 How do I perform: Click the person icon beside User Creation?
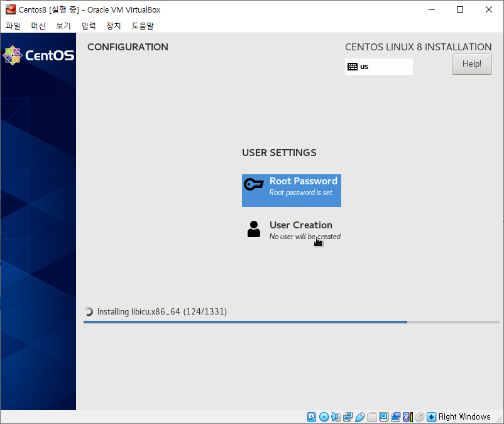(254, 229)
